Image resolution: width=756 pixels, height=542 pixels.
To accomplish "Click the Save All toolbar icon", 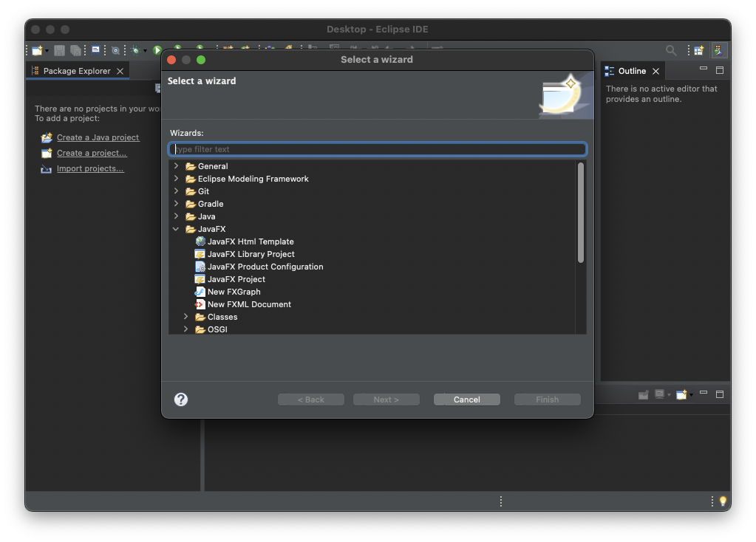I will pos(75,50).
